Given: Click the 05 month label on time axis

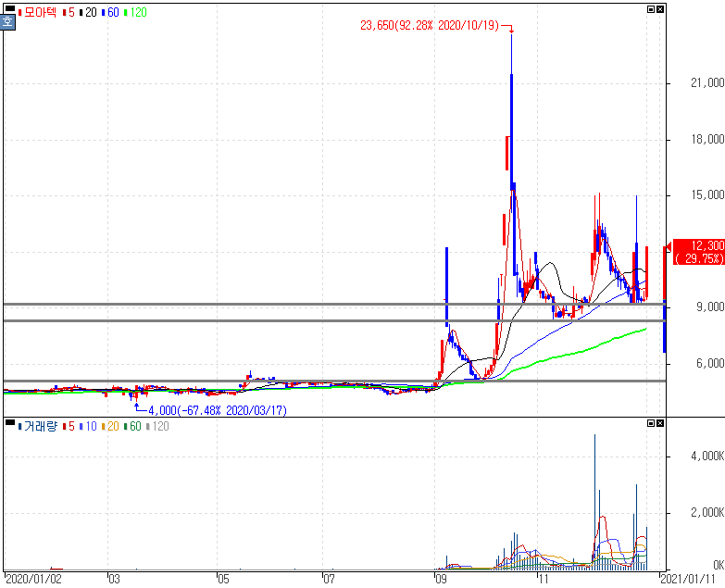Looking at the screenshot, I should pyautogui.click(x=223, y=580).
